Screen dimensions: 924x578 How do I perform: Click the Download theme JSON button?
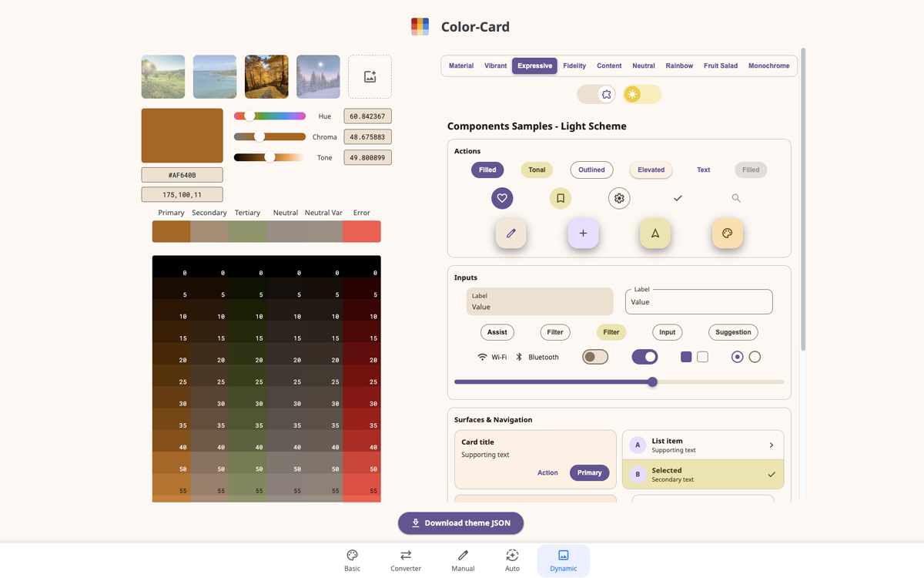pyautogui.click(x=460, y=523)
